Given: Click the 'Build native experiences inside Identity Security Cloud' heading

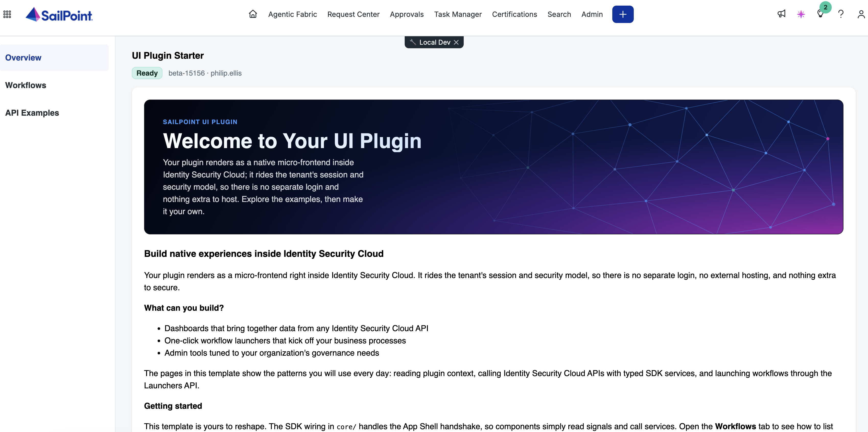Looking at the screenshot, I should [x=264, y=254].
